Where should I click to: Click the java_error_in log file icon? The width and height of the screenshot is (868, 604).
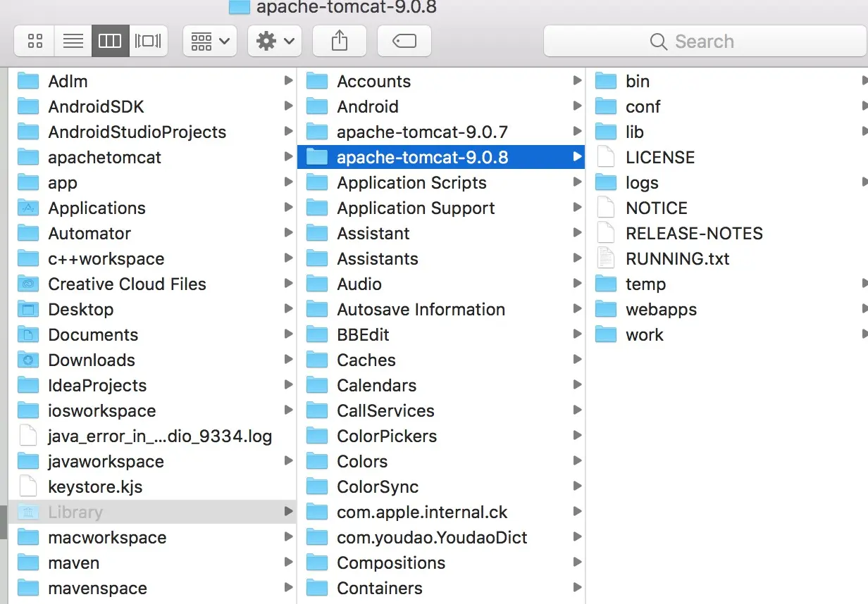tap(28, 436)
